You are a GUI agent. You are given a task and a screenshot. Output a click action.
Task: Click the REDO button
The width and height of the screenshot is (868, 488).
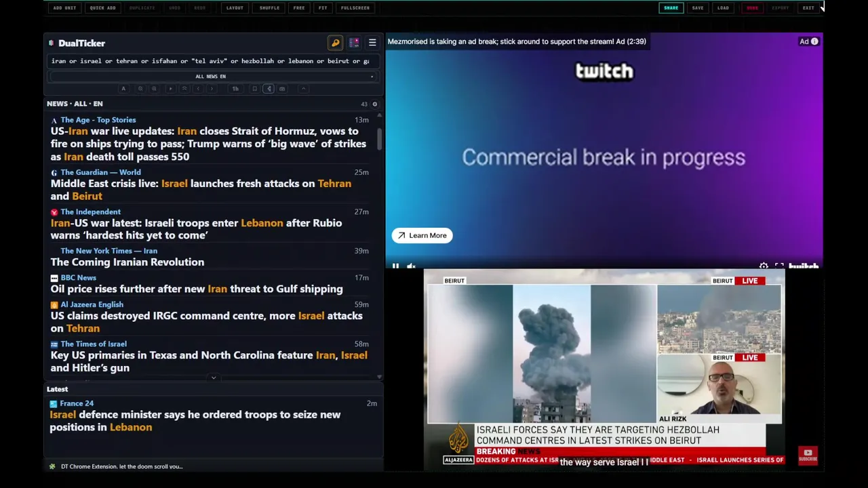click(199, 8)
